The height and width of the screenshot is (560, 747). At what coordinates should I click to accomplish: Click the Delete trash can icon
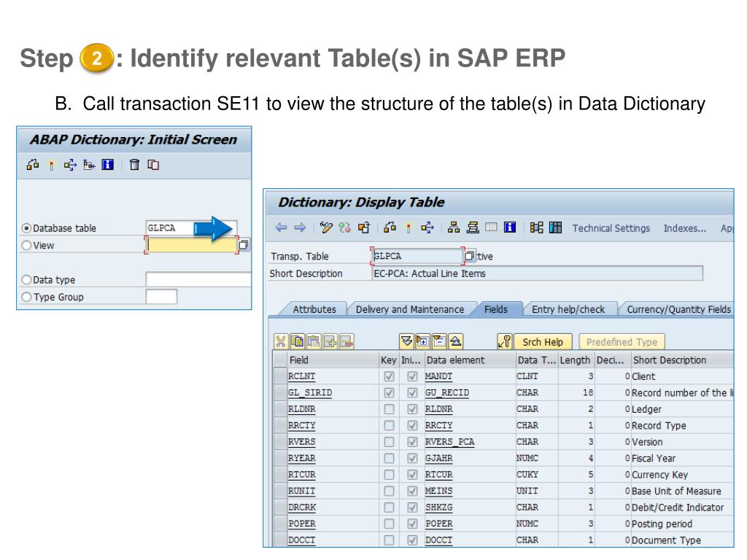(135, 165)
